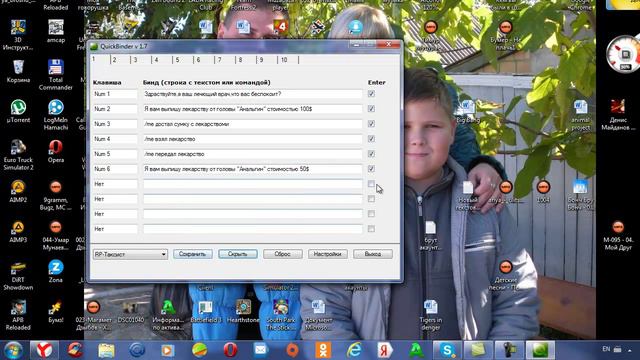Switch to tab 2 in QuickBinder
640x360 pixels.
click(121, 60)
